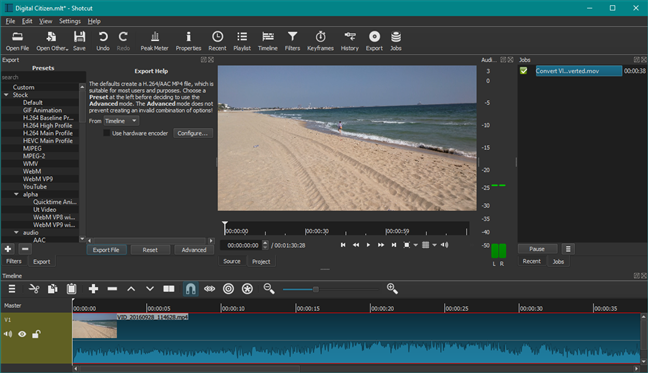Hide the V1 track with the eye icon
Viewport: 648px width, 373px height.
[x=22, y=334]
